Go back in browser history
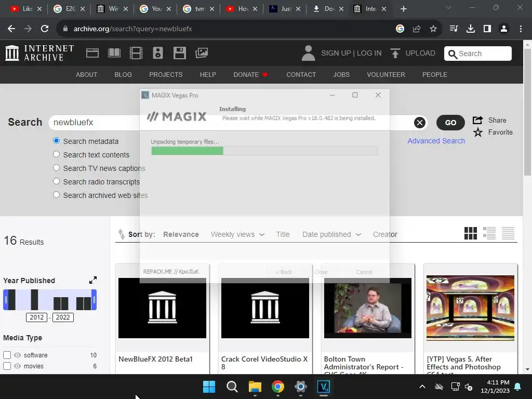 tap(11, 29)
